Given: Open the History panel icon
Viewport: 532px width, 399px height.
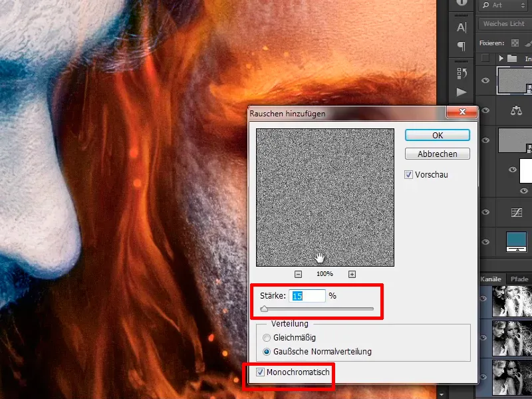Looking at the screenshot, I should pos(462,72).
